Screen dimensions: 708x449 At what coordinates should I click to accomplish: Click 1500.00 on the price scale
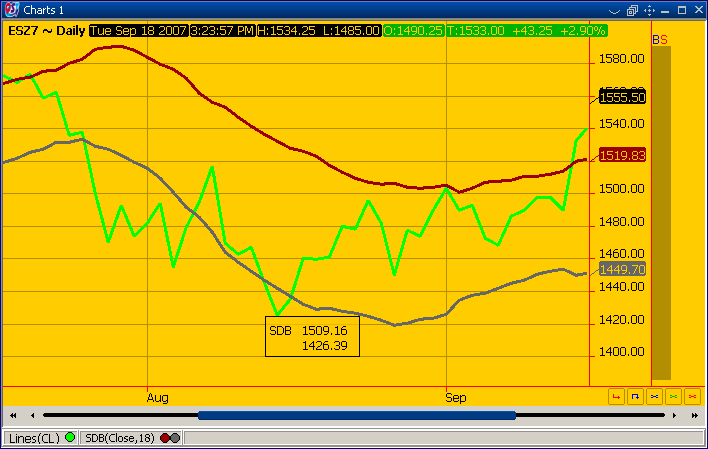click(621, 189)
